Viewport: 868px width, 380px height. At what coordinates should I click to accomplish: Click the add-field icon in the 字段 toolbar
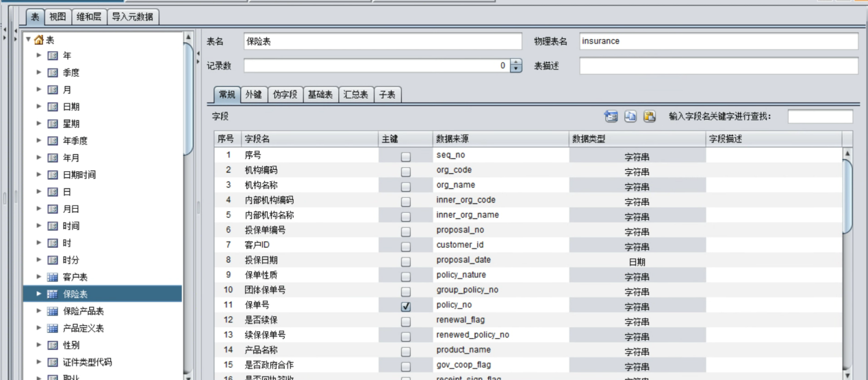click(611, 116)
